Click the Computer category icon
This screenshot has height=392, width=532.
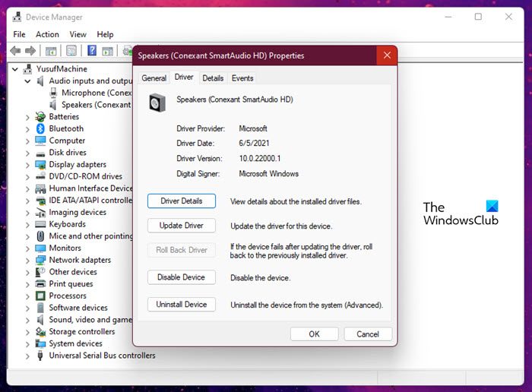(40, 141)
